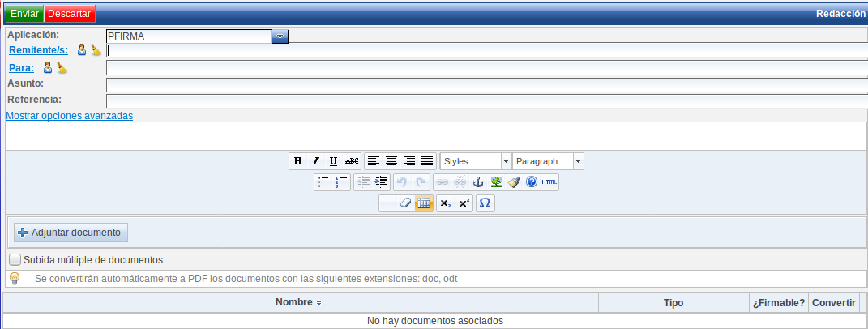868x329 pixels.
Task: Select recipients with the Para person icon
Action: [48, 67]
